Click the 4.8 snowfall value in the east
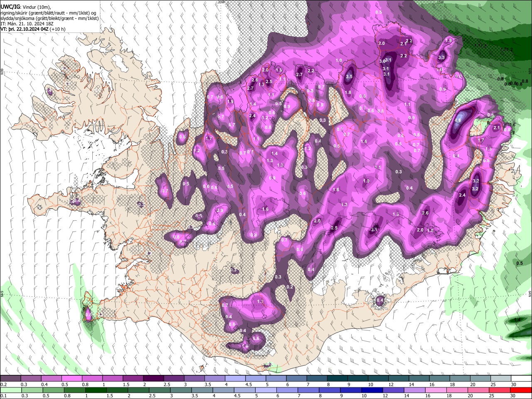Viewport: 532px width, 399px height. pyautogui.click(x=458, y=121)
